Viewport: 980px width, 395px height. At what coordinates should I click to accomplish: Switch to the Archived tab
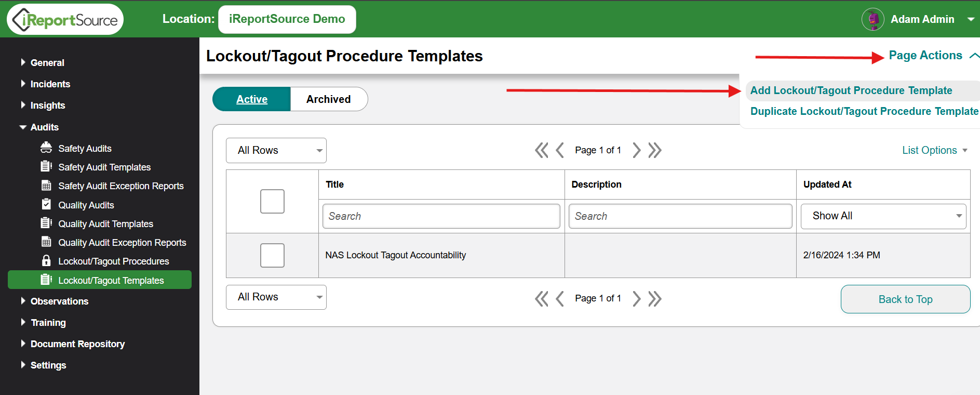(x=329, y=99)
